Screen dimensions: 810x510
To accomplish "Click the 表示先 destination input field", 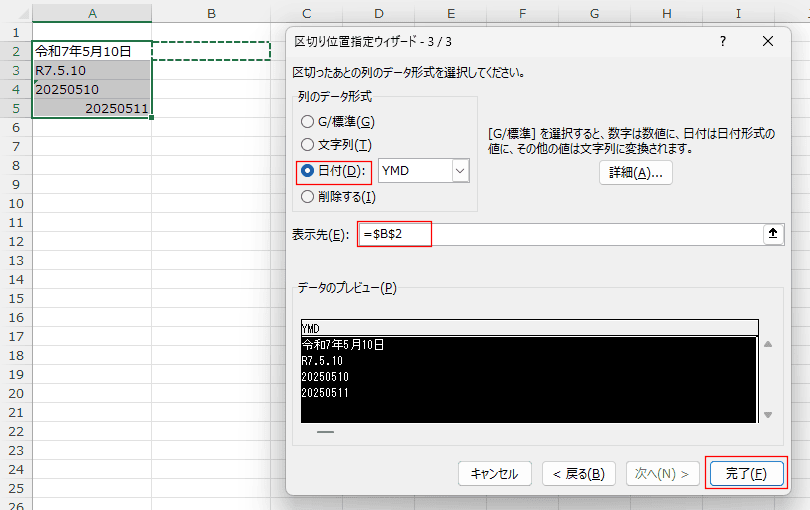I will coord(560,235).
